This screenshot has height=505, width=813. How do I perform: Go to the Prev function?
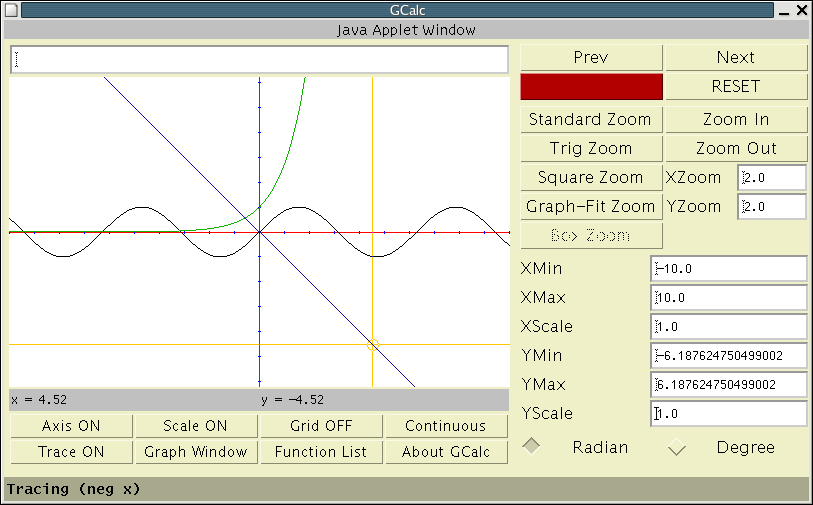click(591, 58)
